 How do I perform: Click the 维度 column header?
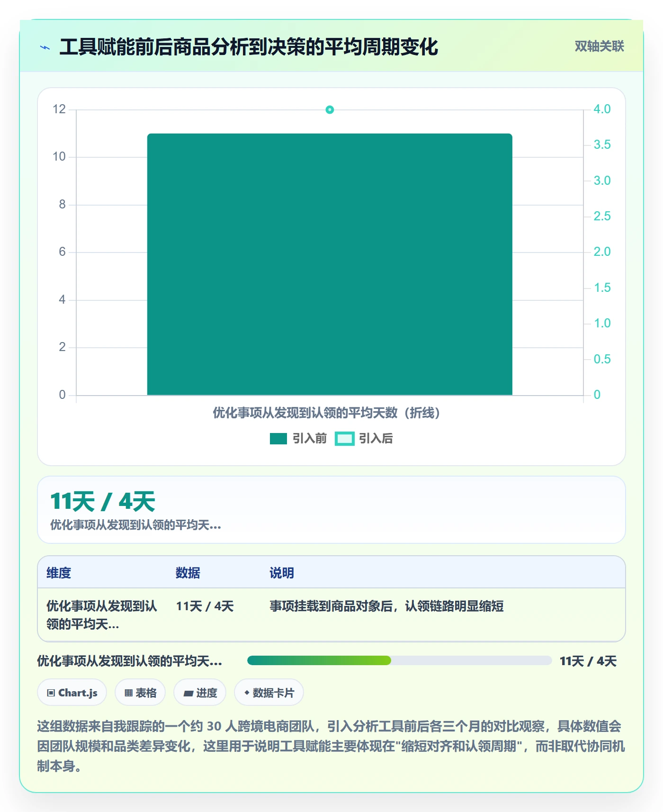[x=59, y=573]
